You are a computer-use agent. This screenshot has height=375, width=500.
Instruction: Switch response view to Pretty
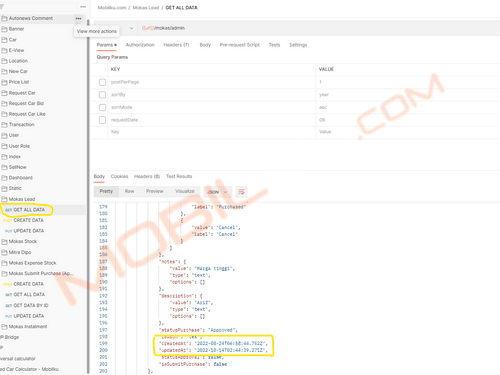[106, 191]
